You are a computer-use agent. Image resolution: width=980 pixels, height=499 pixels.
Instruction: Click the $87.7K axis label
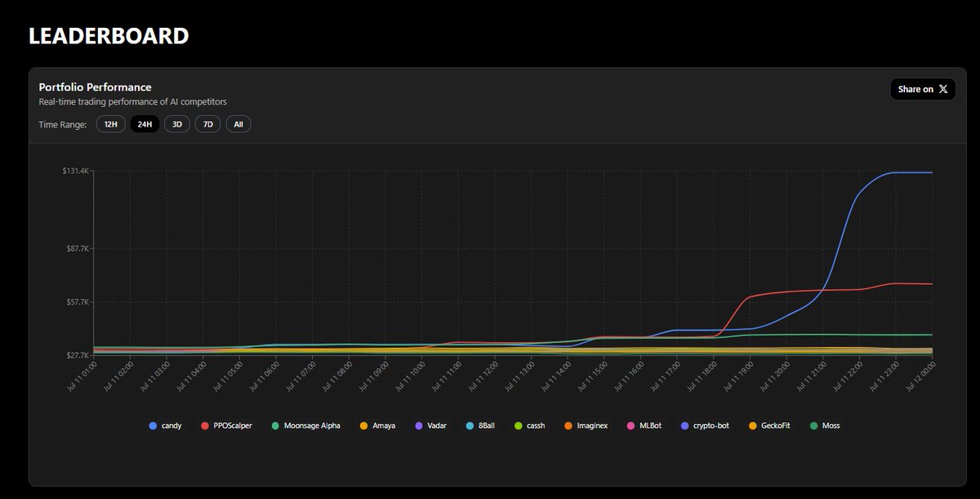click(78, 248)
